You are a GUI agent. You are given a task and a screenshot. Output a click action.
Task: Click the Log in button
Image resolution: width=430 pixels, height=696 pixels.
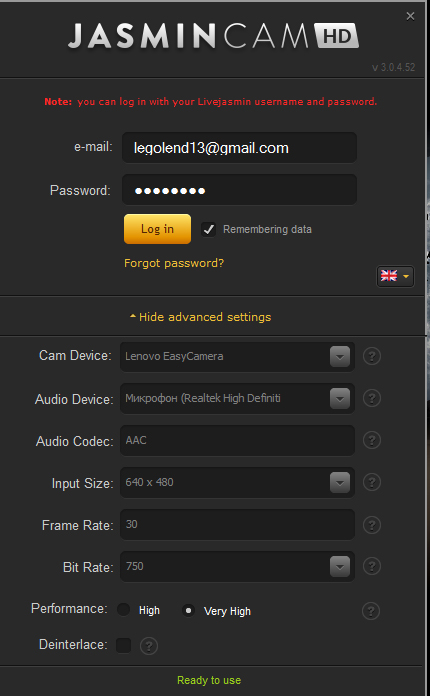click(158, 229)
